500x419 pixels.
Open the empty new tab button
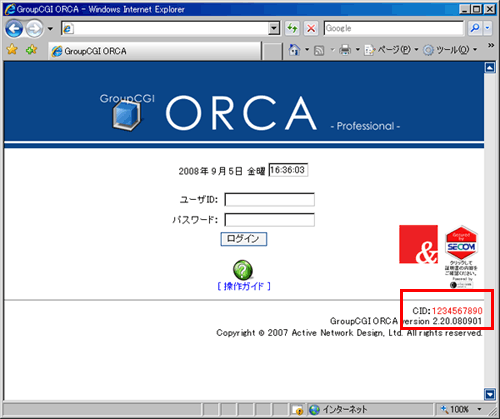(272, 51)
